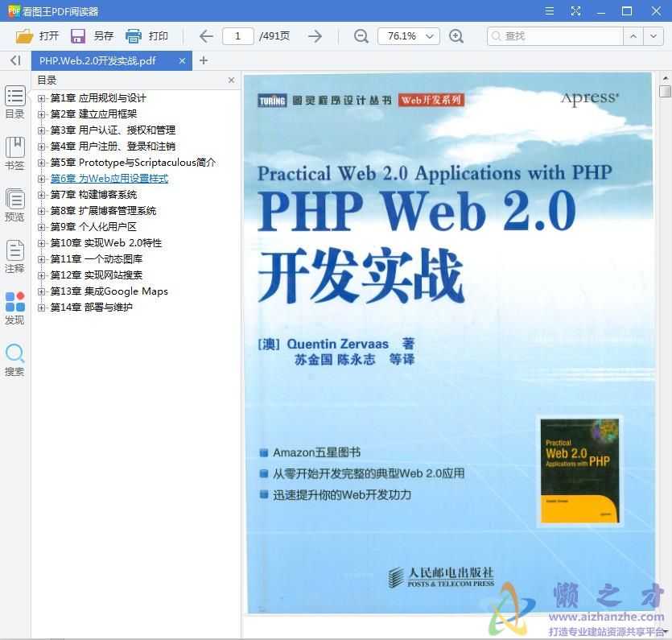Expand 第1章 应用规划与设计

point(41,98)
